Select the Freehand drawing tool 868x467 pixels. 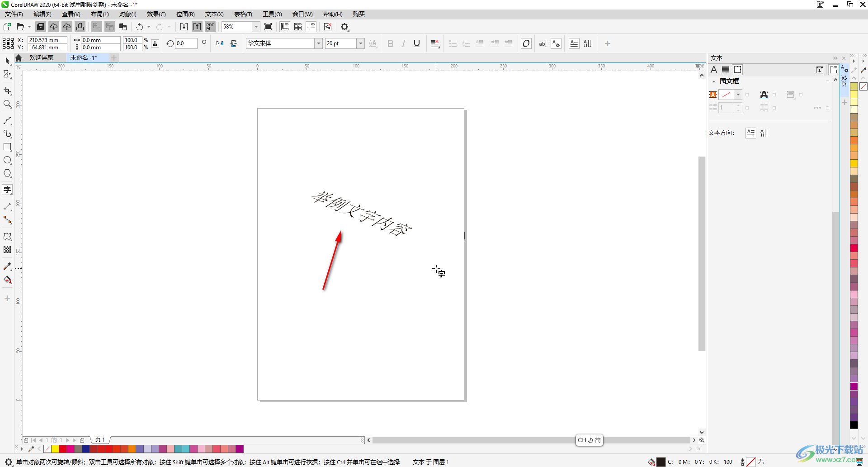(x=7, y=121)
